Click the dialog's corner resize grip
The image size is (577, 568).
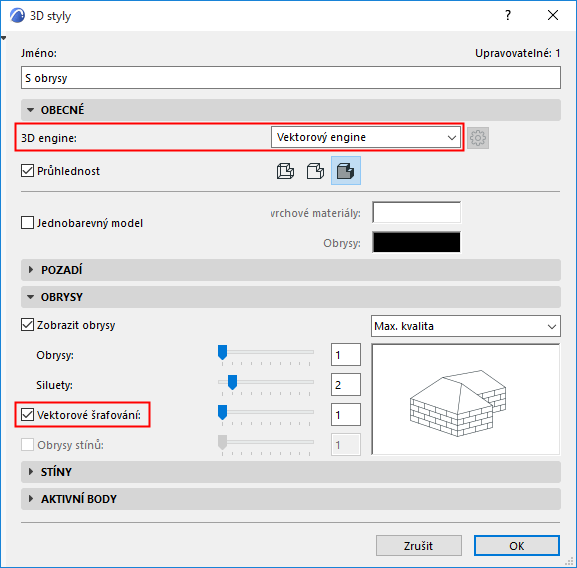[x=570, y=561]
